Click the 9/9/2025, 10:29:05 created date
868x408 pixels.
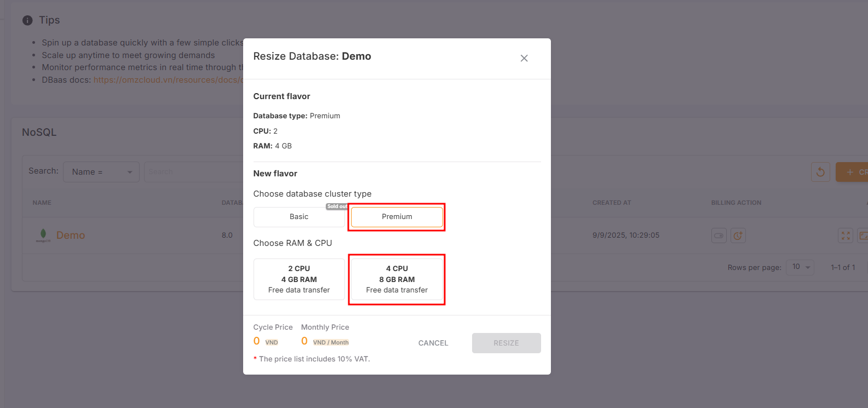(626, 235)
